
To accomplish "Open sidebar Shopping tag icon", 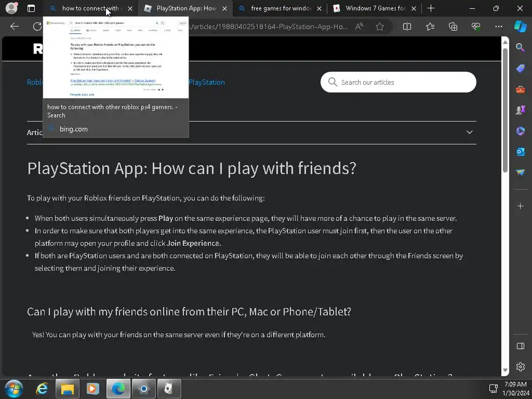I will [520, 69].
